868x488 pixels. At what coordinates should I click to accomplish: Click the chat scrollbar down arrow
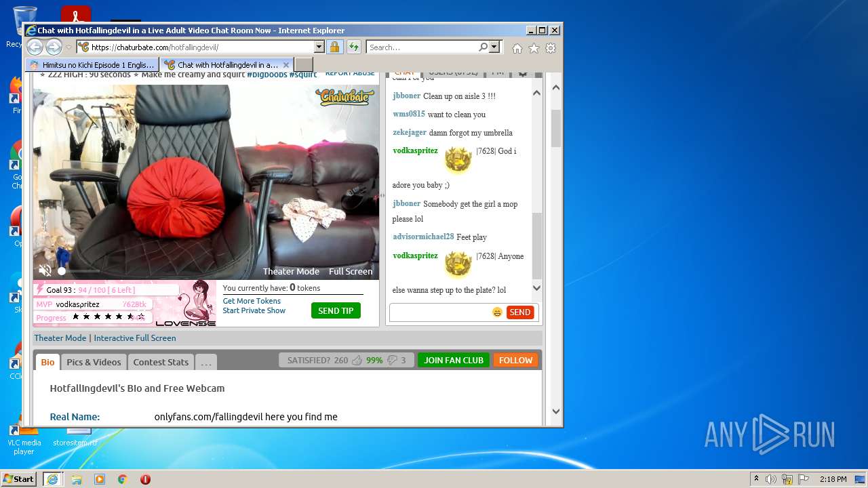(536, 288)
